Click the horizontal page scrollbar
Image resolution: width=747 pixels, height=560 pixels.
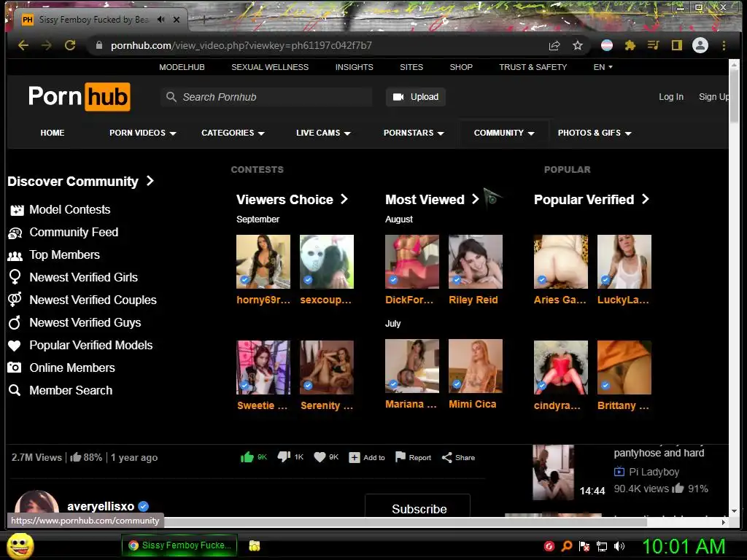406,522
